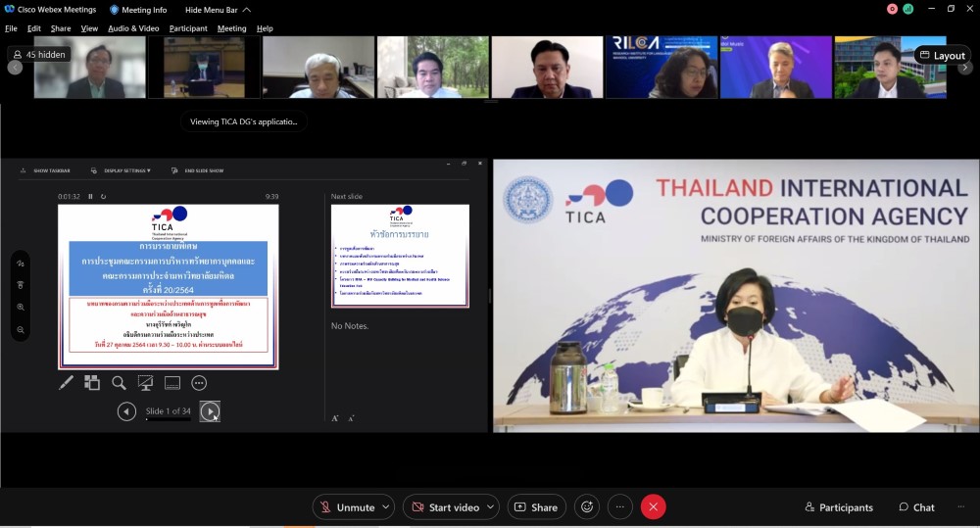Select the pen and laser pointer tool
Image resolution: width=980 pixels, height=528 pixels.
point(67,383)
